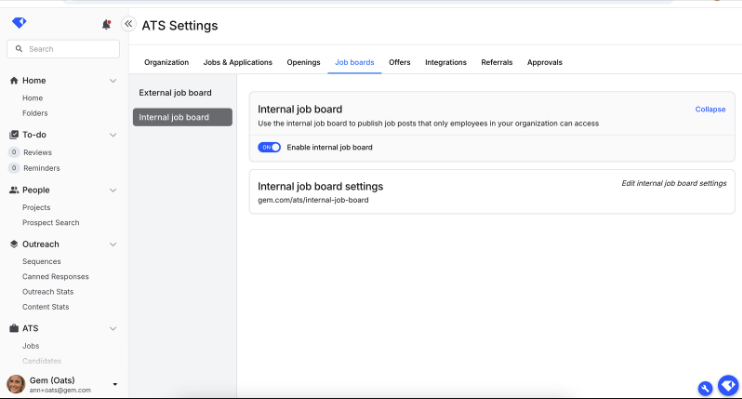Collapse the To-do section chevron

coord(113,135)
